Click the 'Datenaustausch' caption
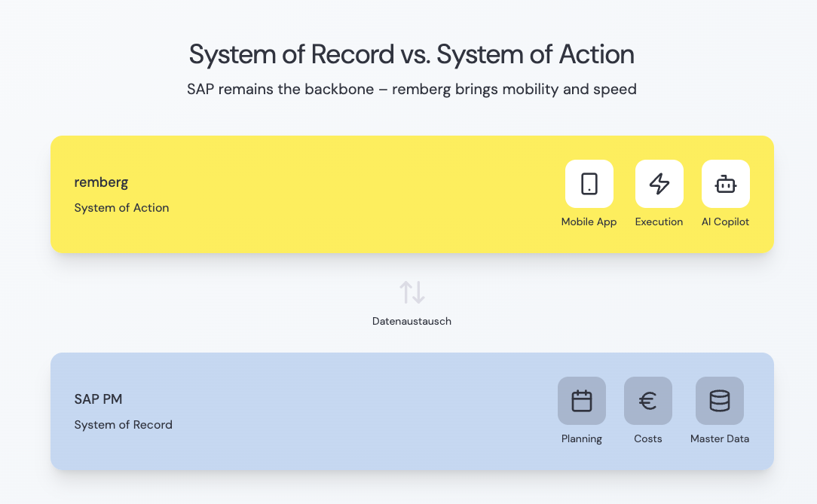Viewport: 817px width, 504px height. coord(412,321)
